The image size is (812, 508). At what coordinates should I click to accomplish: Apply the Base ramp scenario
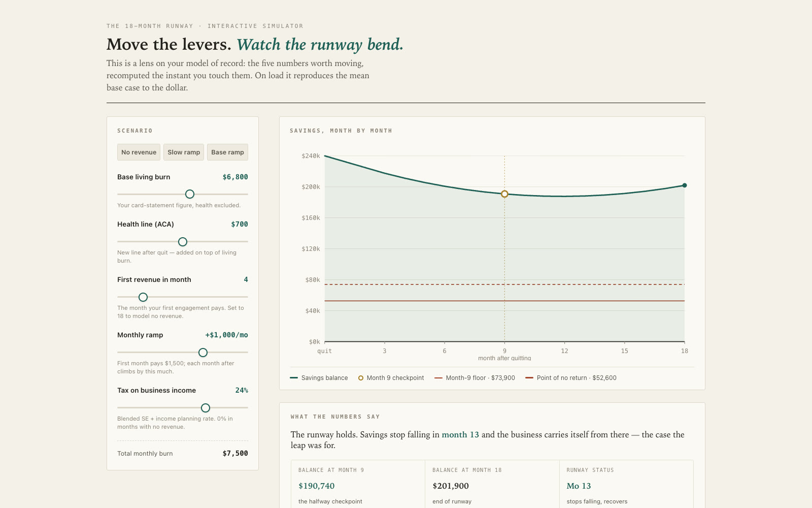pyautogui.click(x=227, y=152)
